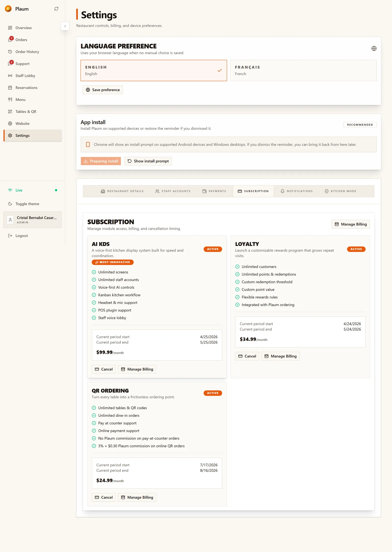This screenshot has width=392, height=552.
Task: Click the Most Innovative badge
Action: [113, 262]
